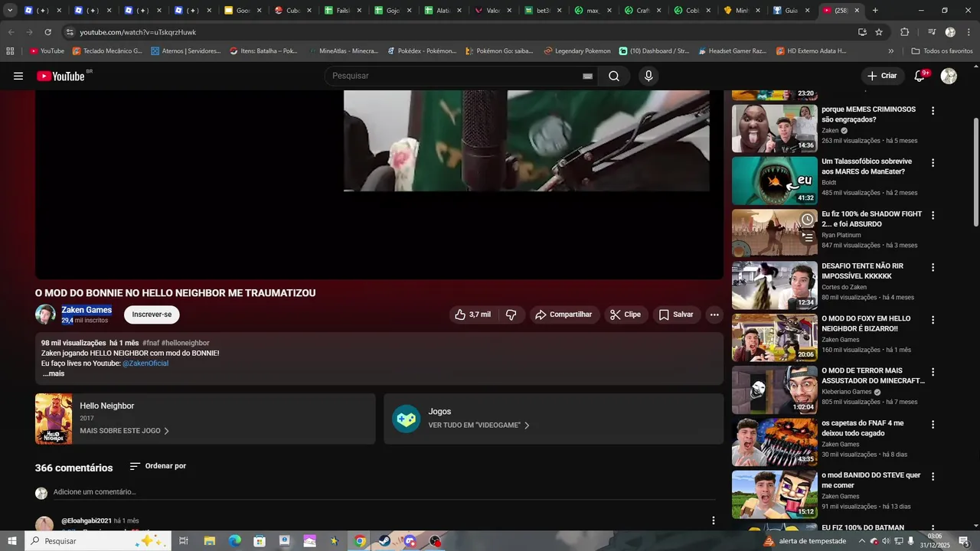Click the browser address bar
980x551 pixels.
tap(459, 32)
